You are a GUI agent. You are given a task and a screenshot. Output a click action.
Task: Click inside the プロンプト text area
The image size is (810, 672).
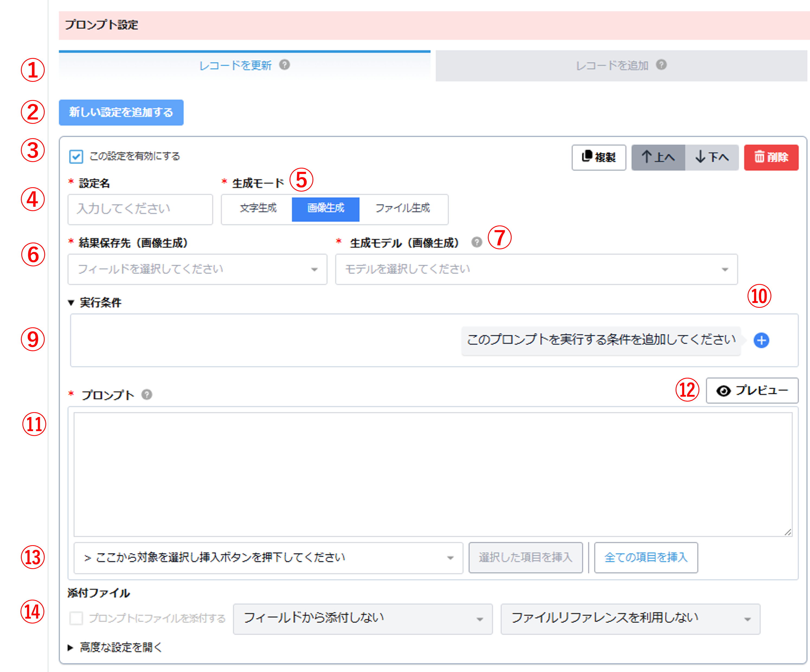(x=433, y=474)
